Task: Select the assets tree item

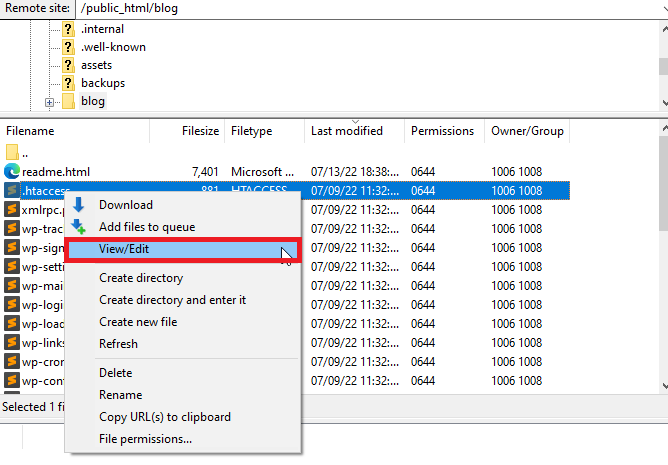Action: [96, 65]
